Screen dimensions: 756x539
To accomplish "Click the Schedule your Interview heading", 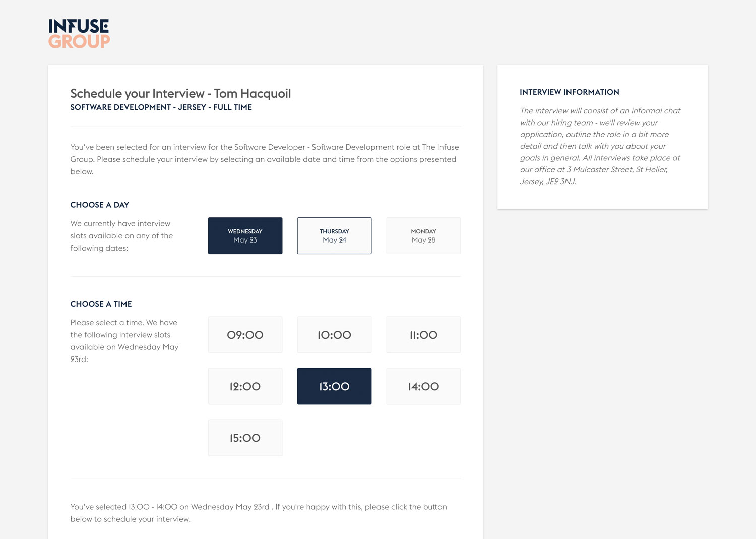I will click(180, 94).
